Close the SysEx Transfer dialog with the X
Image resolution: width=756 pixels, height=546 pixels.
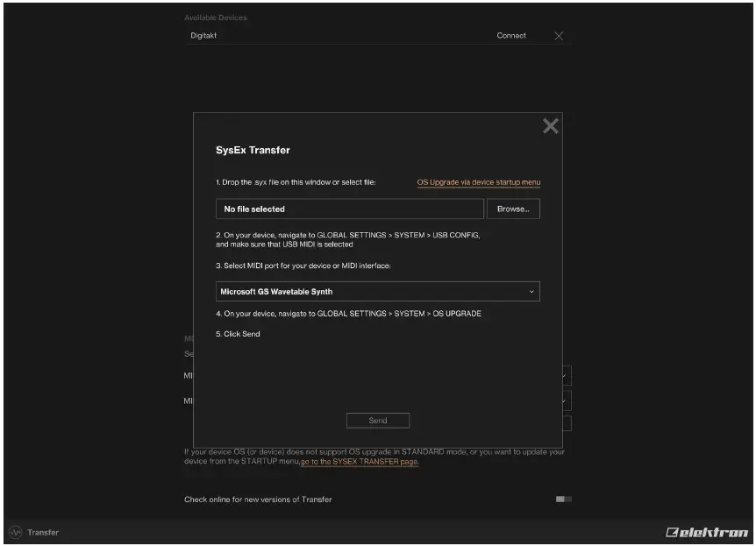click(550, 125)
